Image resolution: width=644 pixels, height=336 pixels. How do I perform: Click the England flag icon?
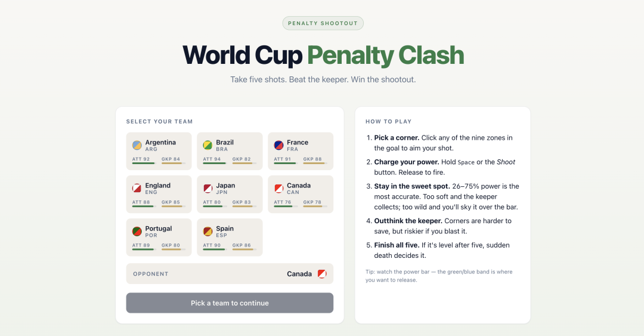(x=137, y=189)
